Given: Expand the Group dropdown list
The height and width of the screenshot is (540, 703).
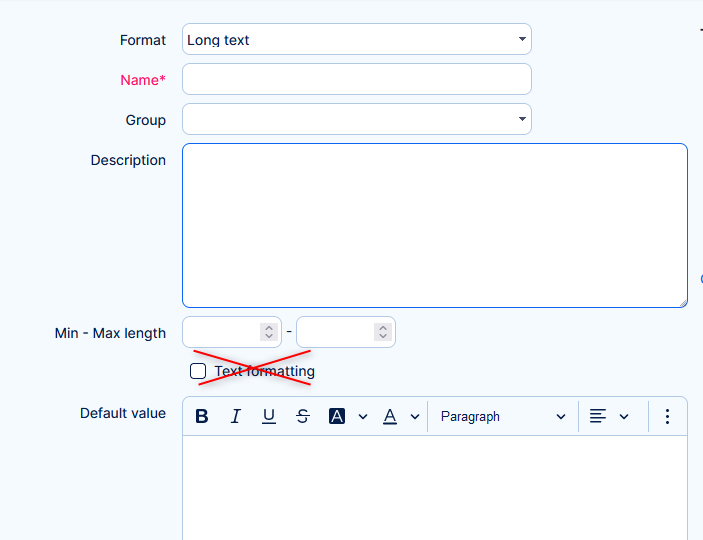Looking at the screenshot, I should (356, 120).
